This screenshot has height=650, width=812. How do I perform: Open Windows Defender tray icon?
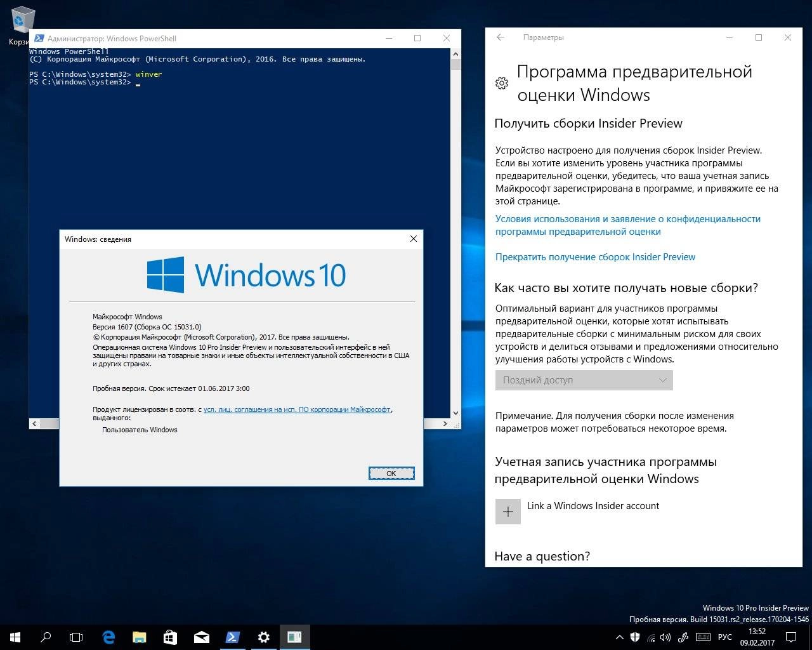[x=636, y=637]
